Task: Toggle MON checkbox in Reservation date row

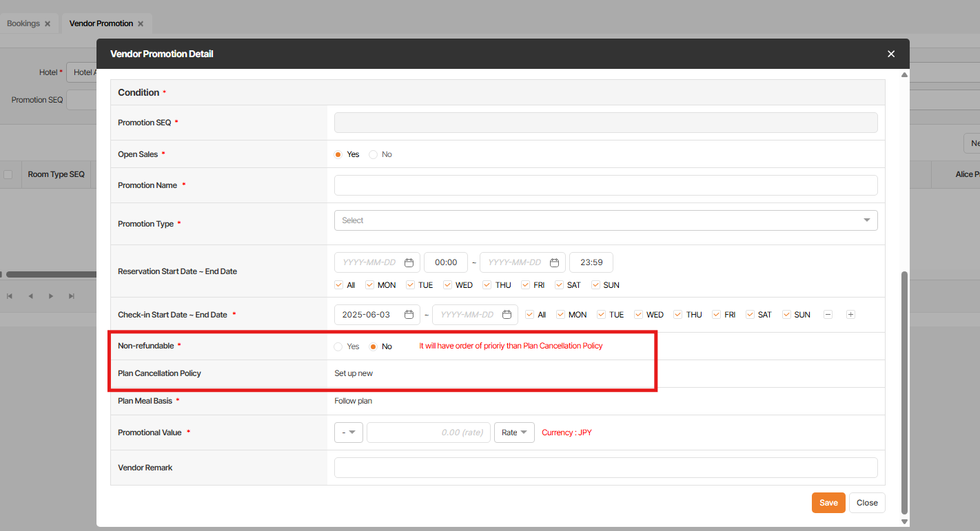Action: point(369,285)
